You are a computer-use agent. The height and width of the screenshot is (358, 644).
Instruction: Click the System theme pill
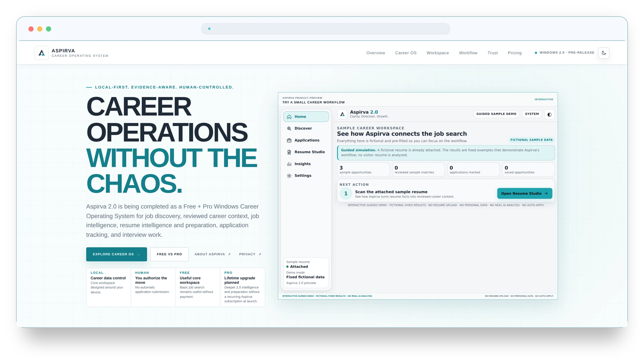(x=532, y=114)
